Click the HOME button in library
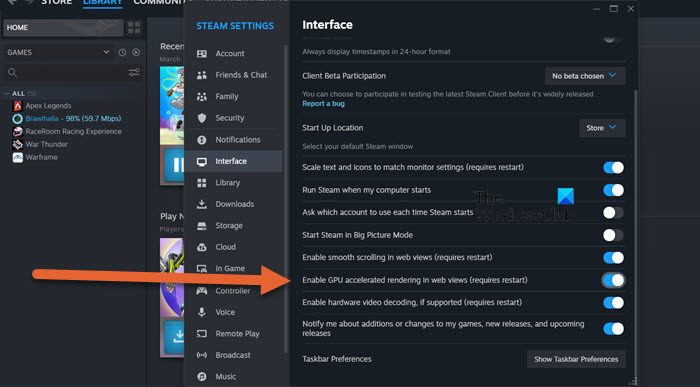The height and width of the screenshot is (387, 700). tap(63, 28)
